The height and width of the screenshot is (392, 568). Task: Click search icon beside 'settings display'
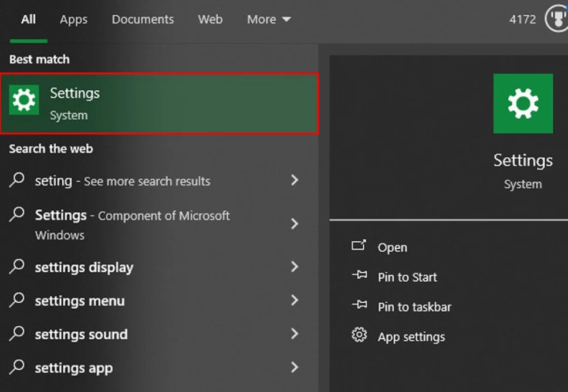(16, 266)
